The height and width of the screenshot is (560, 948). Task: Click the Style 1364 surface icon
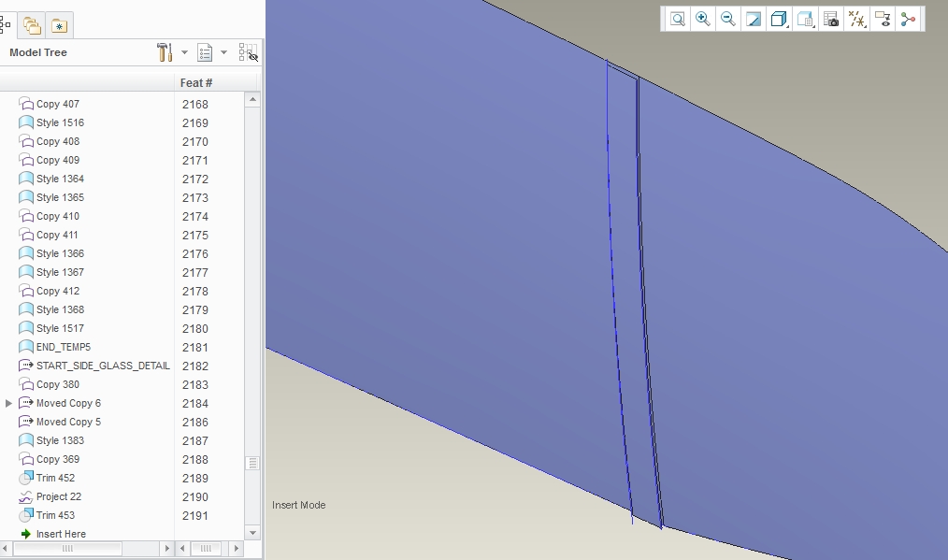point(26,179)
